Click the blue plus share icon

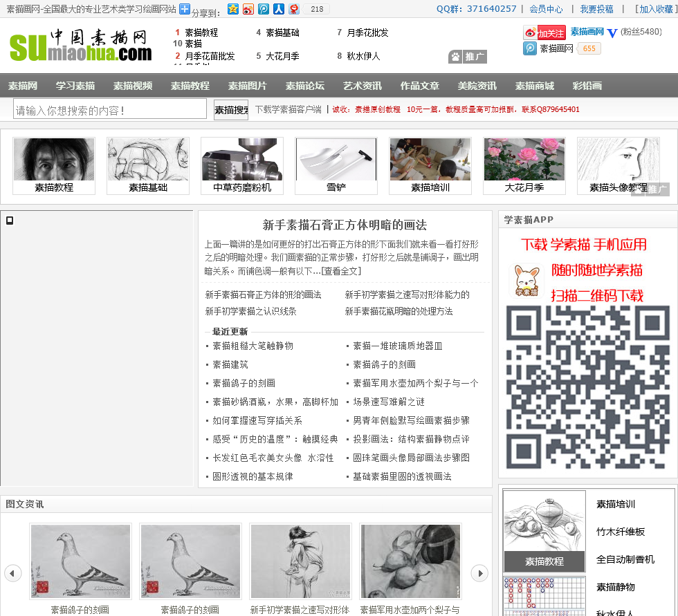click(185, 8)
